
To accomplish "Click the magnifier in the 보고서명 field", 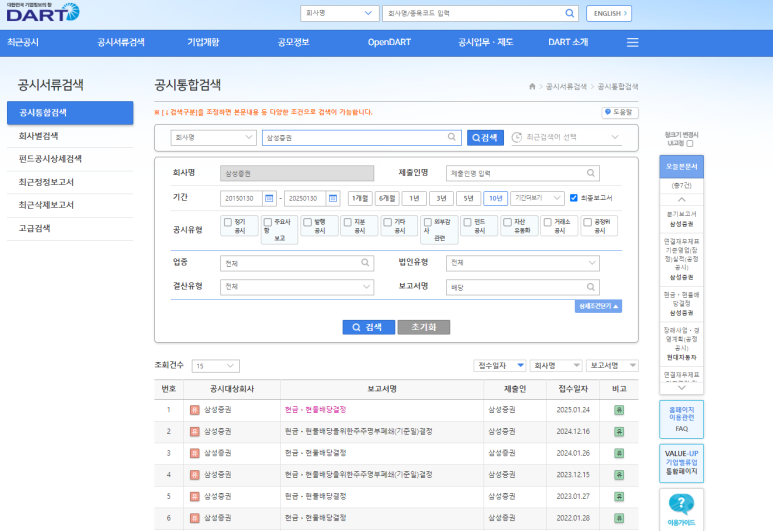I will pos(591,287).
